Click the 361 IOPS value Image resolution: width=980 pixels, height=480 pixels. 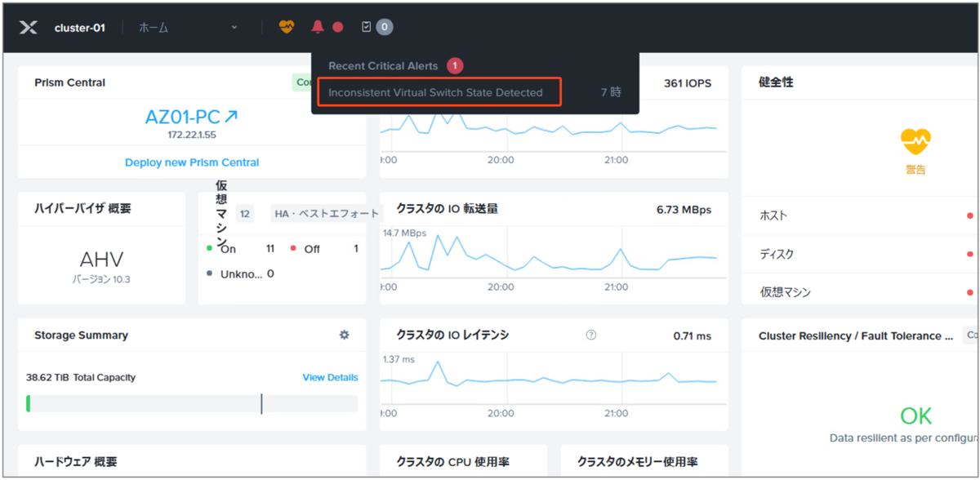click(687, 83)
